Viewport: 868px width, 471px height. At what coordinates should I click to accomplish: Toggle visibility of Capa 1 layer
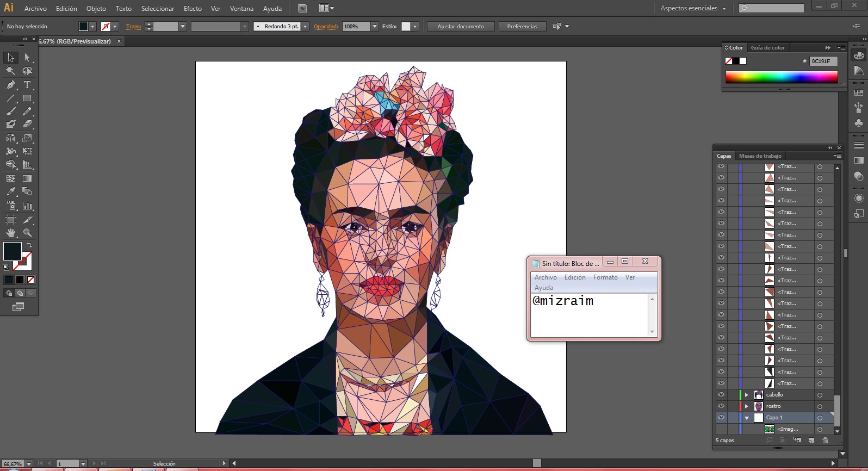point(721,418)
